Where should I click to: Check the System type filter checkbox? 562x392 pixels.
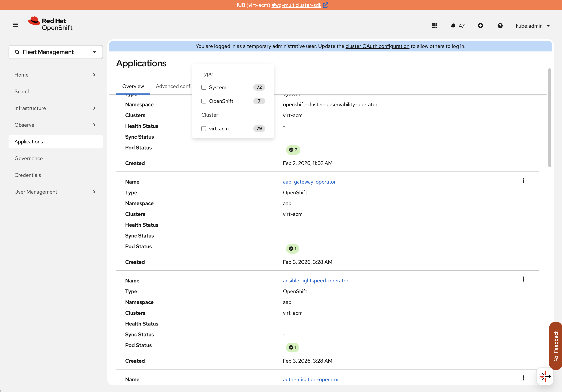click(x=204, y=87)
